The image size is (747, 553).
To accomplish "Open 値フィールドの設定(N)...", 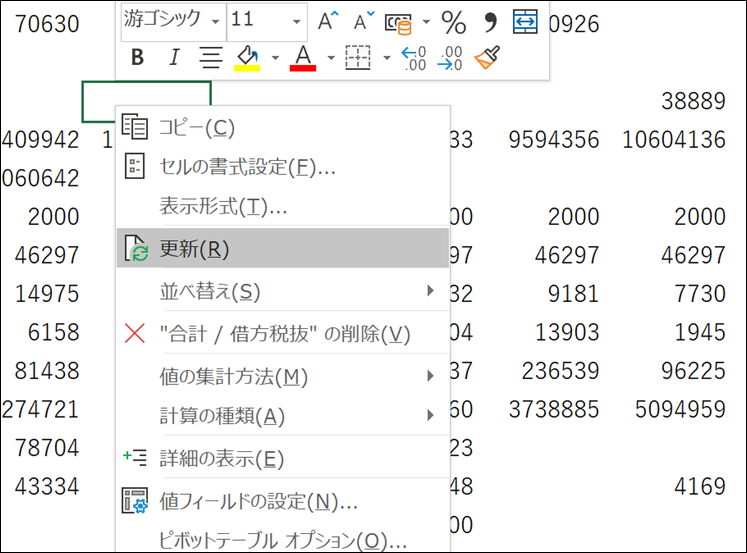I will tap(283, 501).
